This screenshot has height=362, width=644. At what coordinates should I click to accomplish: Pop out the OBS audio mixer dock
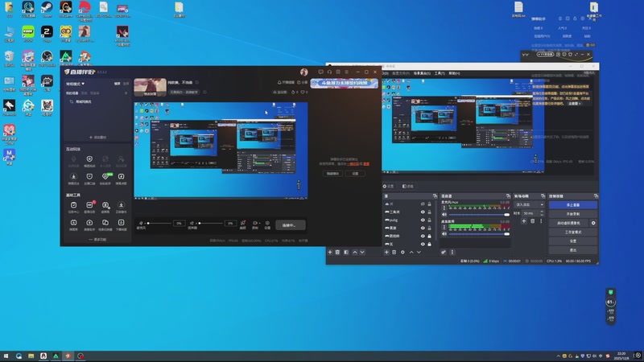508,196
